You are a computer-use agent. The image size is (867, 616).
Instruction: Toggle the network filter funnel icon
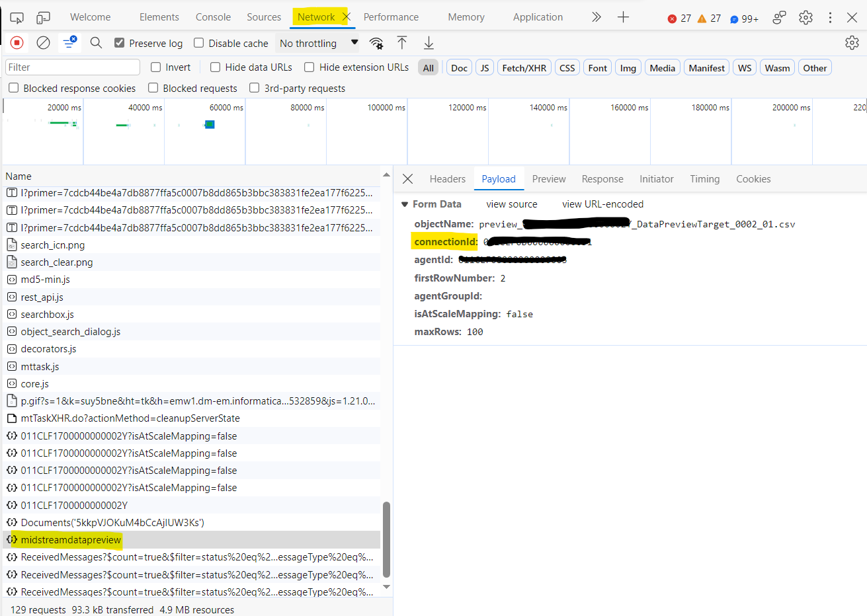(x=69, y=43)
